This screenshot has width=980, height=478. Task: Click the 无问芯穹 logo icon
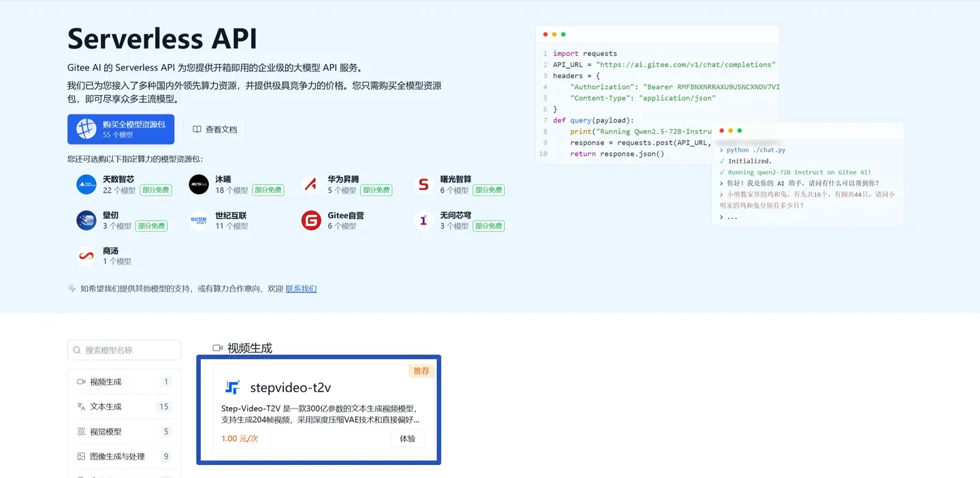423,220
